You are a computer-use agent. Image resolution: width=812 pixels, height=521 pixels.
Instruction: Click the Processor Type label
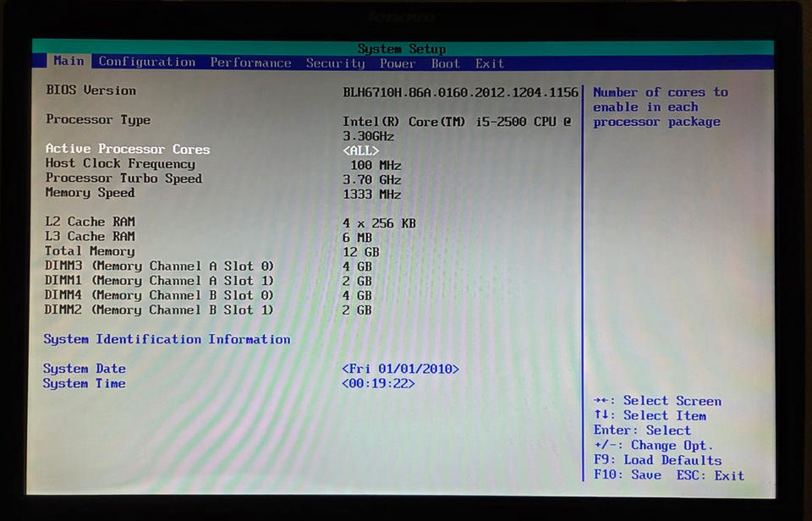(98, 119)
